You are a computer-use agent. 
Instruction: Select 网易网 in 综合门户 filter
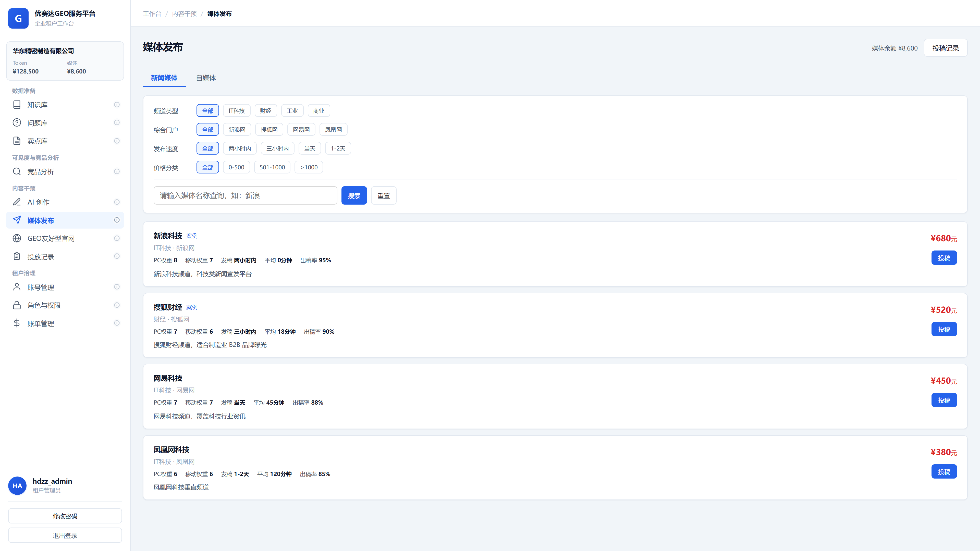tap(301, 130)
